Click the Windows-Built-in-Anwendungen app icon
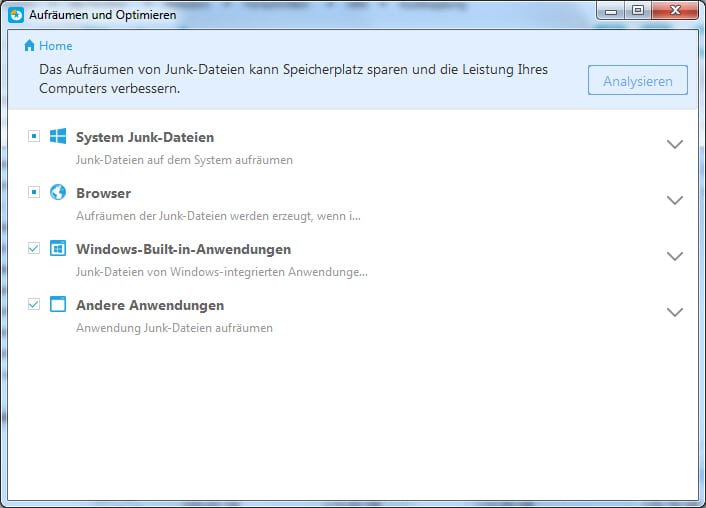The width and height of the screenshot is (706, 508). [x=58, y=248]
